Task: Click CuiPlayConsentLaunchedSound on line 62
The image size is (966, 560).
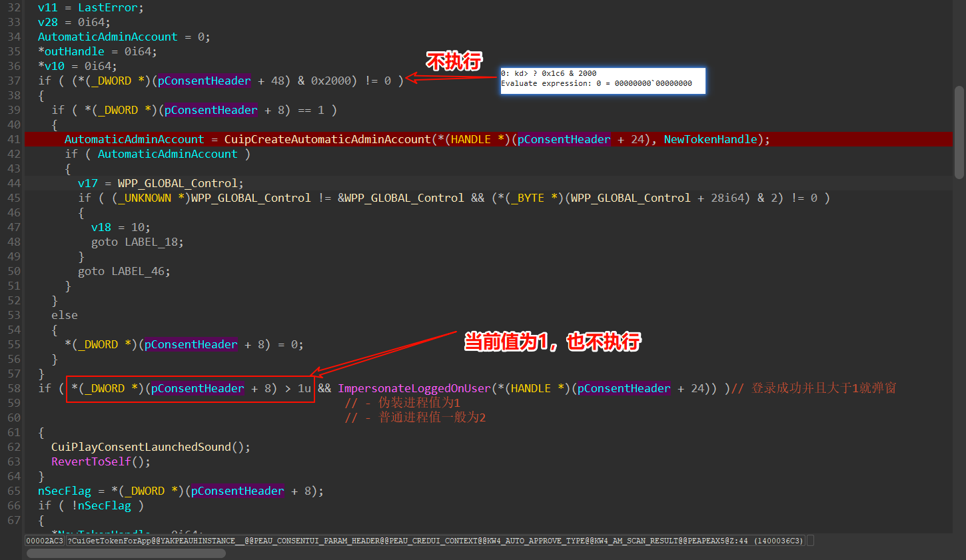Action: [x=141, y=447]
